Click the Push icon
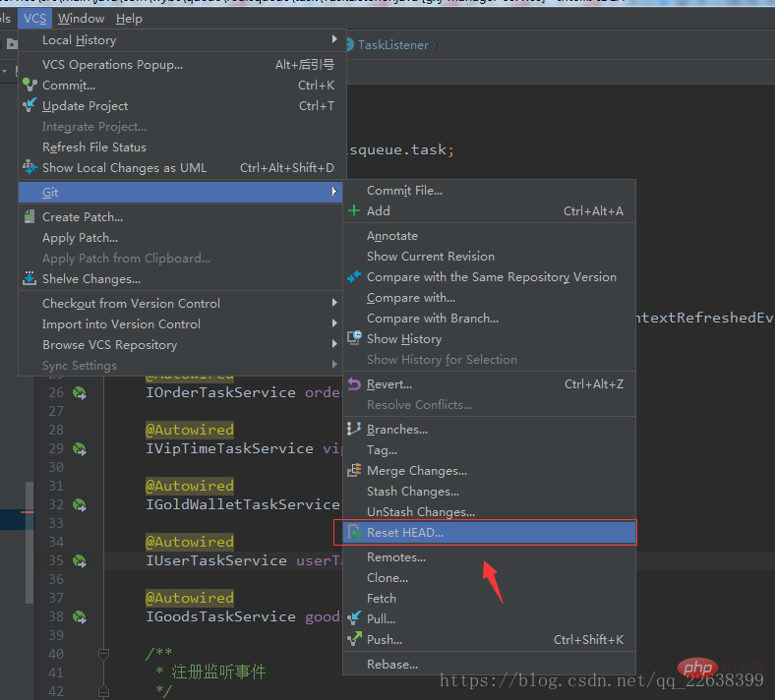 pyautogui.click(x=354, y=639)
